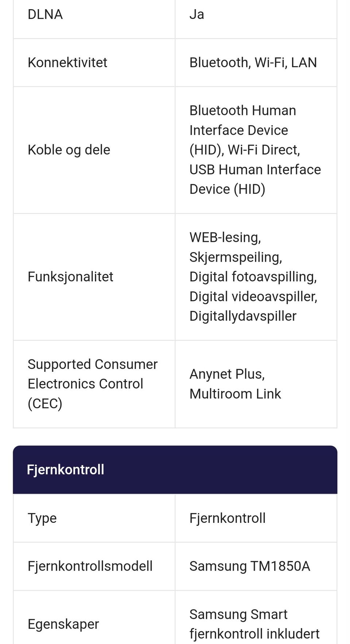This screenshot has height=644, width=350.
Task: Select the 'Samsung TM1850A' model value
Action: point(250,566)
